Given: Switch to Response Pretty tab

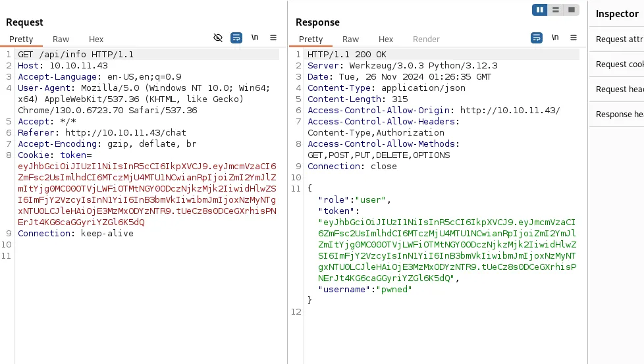Looking at the screenshot, I should (311, 39).
